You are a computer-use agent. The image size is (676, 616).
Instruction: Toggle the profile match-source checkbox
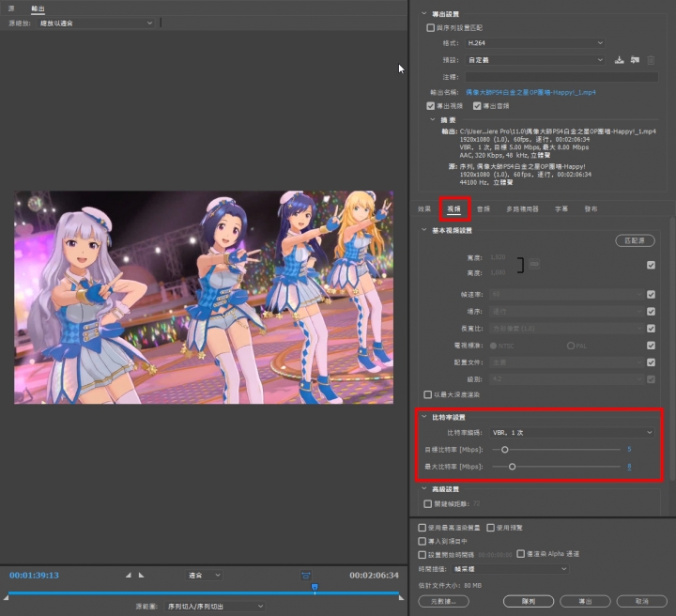point(651,362)
